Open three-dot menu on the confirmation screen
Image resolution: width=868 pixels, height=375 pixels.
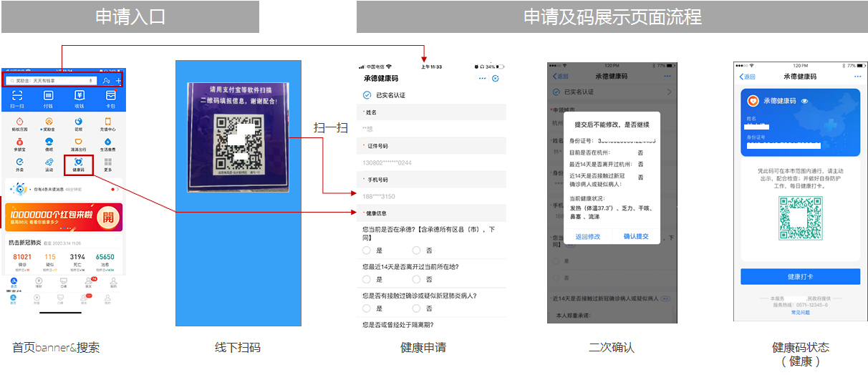coord(667,76)
